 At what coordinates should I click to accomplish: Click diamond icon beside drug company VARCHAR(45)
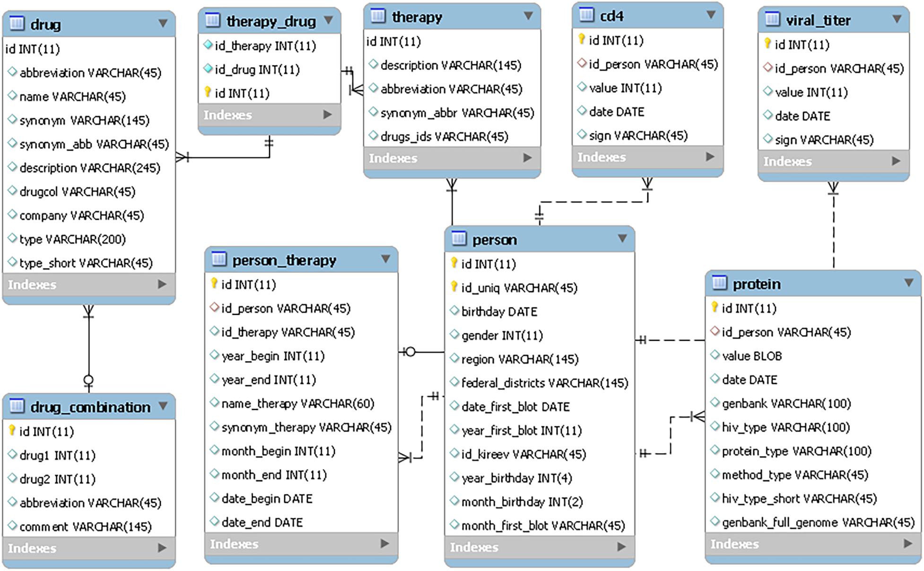[x=13, y=215]
